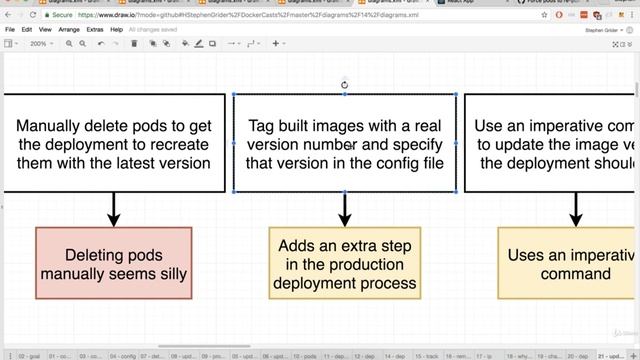Click the zoom in magnifier icon
This screenshot has height=360, width=640.
pyautogui.click(x=69, y=43)
